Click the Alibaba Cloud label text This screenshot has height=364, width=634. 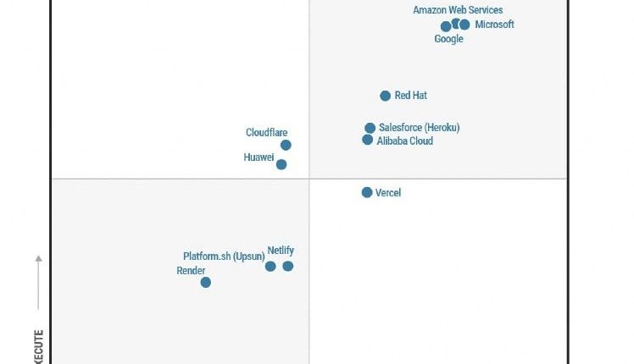404,141
